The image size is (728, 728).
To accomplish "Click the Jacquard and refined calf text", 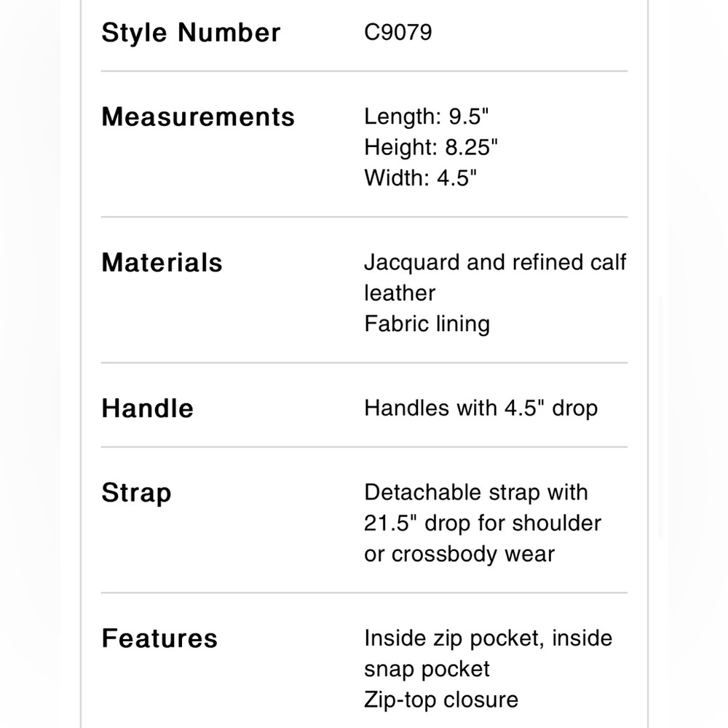I will pyautogui.click(x=495, y=262).
